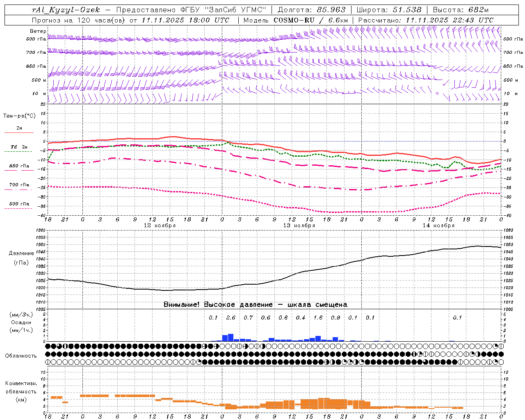This screenshot has height=420, width=525.
Task: Click the (мм/1ч.) units label
Action: [21, 330]
